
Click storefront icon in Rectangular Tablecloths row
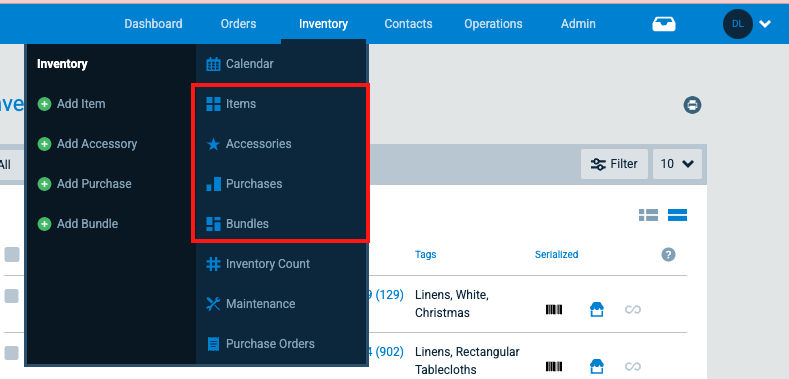click(x=597, y=366)
